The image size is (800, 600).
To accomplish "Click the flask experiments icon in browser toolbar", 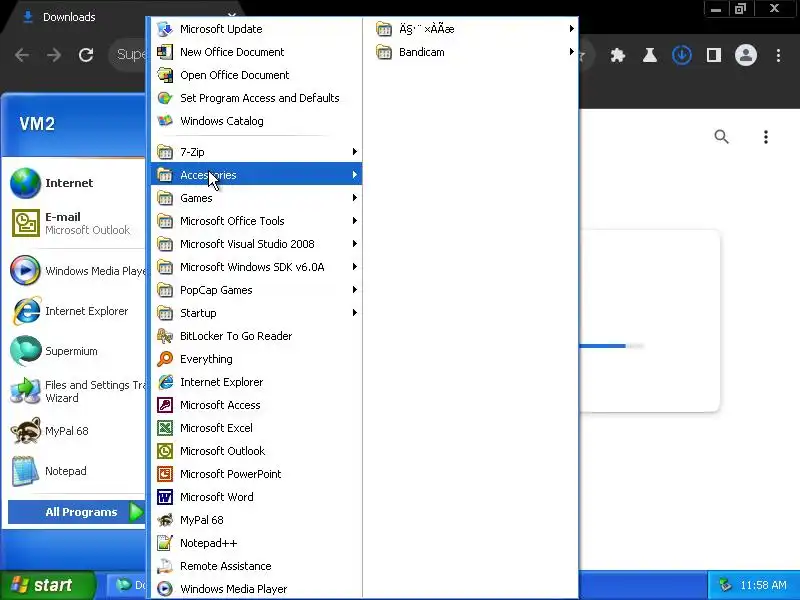I will point(649,55).
